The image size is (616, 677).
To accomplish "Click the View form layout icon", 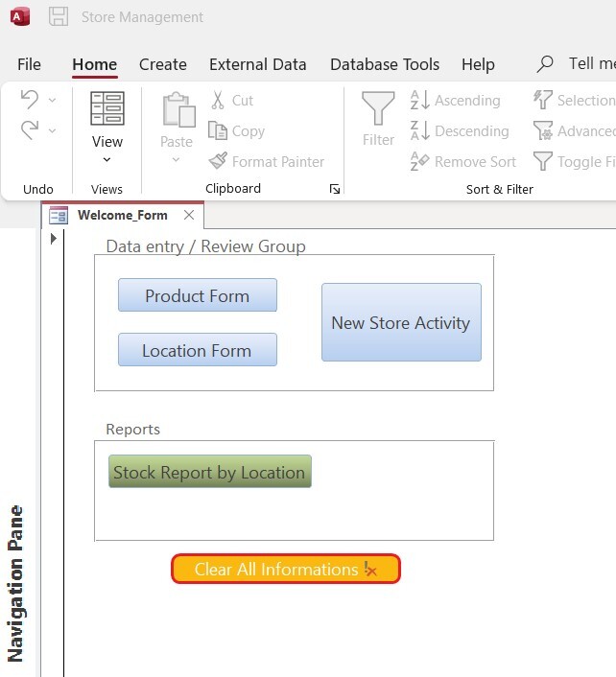I will coord(107,108).
